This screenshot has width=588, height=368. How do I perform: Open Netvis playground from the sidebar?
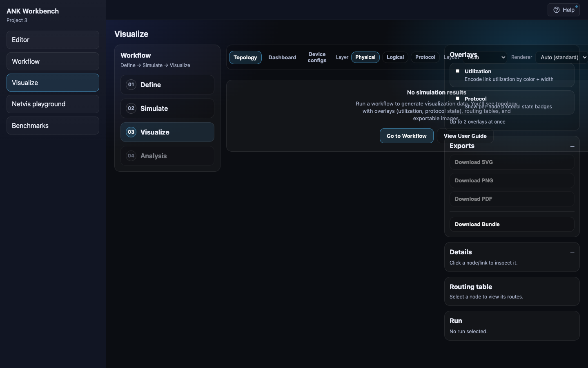(53, 104)
